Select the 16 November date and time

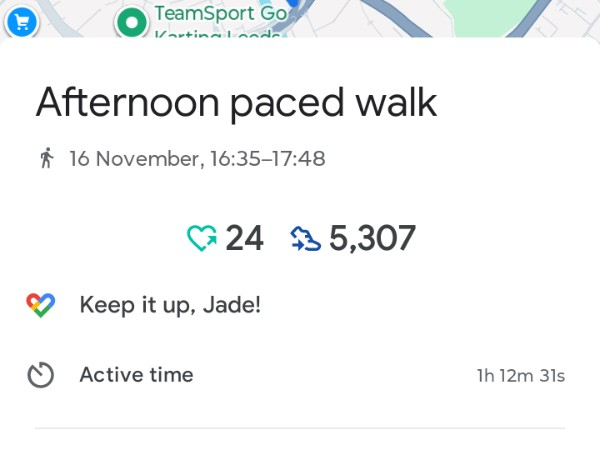tap(196, 159)
